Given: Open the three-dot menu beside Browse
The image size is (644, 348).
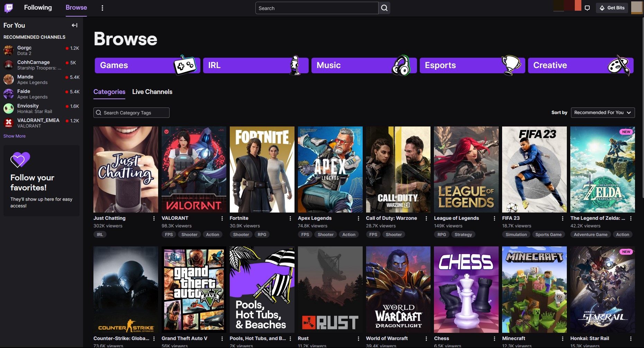Looking at the screenshot, I should pyautogui.click(x=102, y=8).
